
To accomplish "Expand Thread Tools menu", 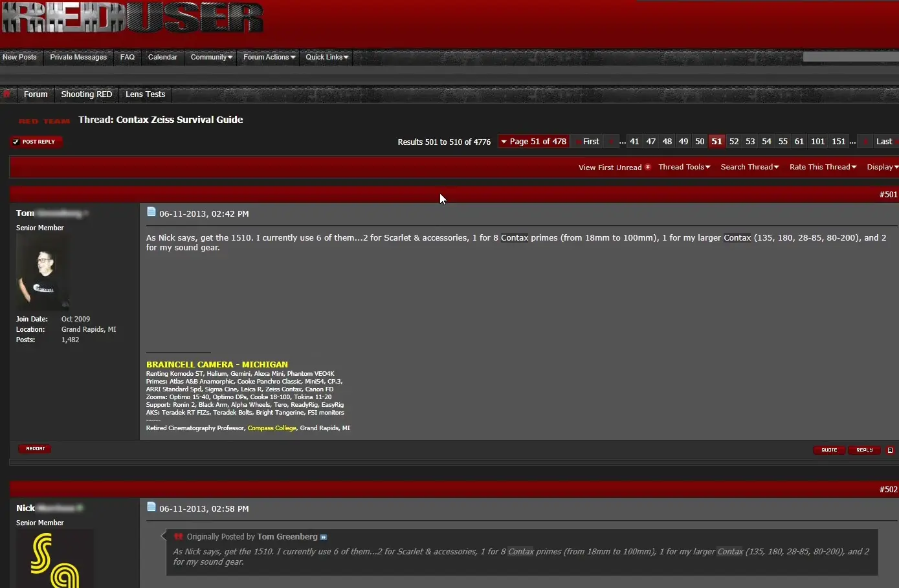I will pyautogui.click(x=684, y=167).
